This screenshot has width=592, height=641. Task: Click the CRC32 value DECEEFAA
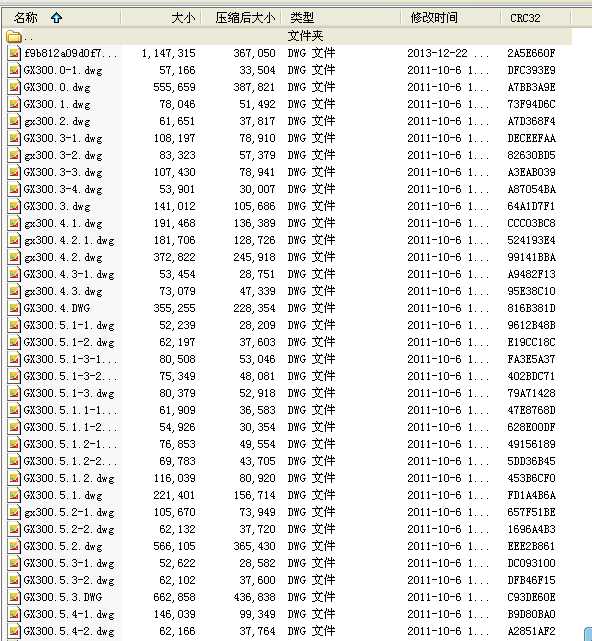[x=531, y=138]
